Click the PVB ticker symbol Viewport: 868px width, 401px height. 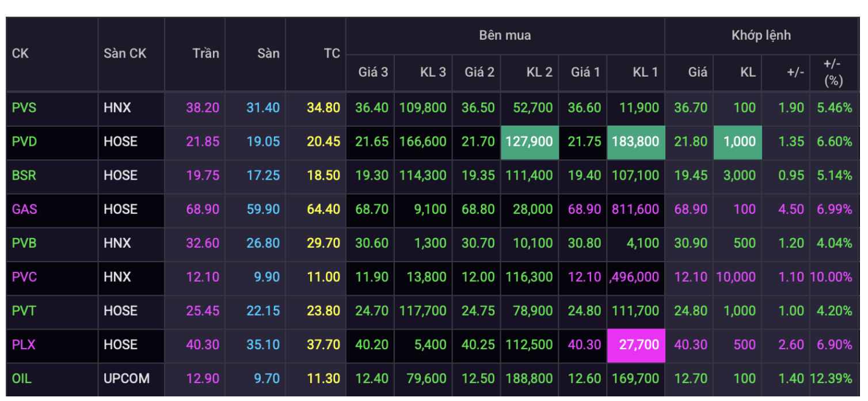24,243
